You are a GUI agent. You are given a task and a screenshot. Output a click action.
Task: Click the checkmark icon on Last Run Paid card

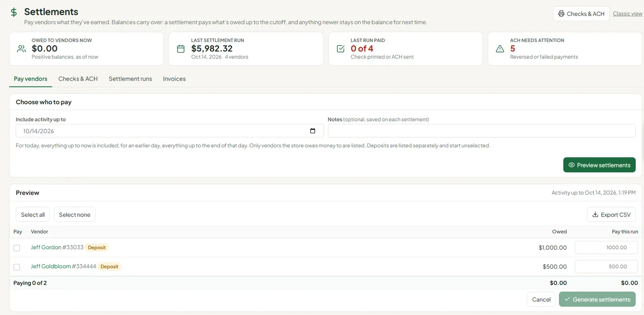pos(340,49)
